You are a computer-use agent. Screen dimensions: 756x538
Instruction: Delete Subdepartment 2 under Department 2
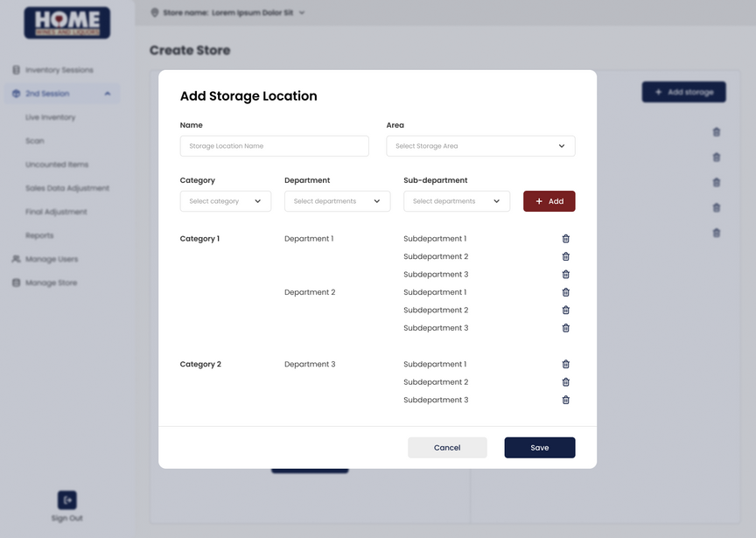pyautogui.click(x=565, y=311)
